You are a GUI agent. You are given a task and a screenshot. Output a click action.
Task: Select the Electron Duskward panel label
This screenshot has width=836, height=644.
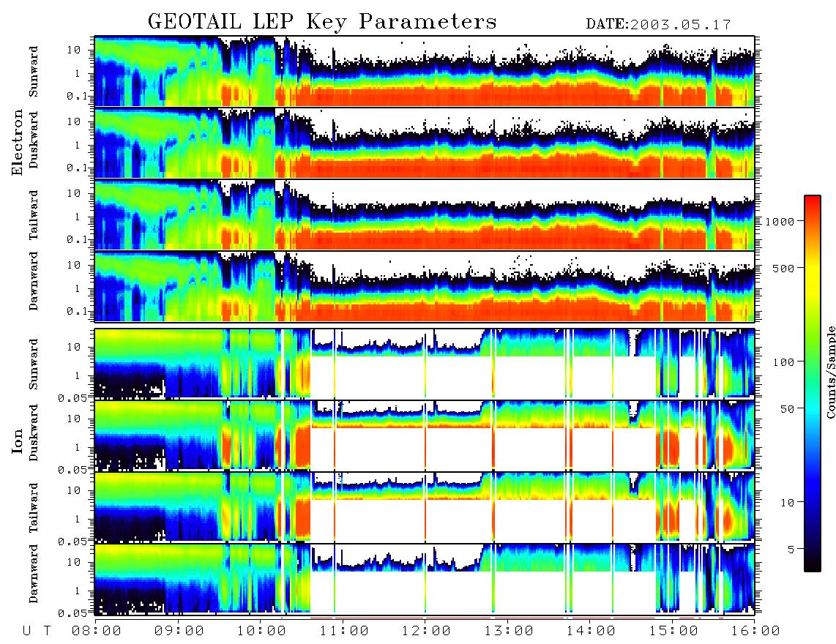tap(34, 140)
